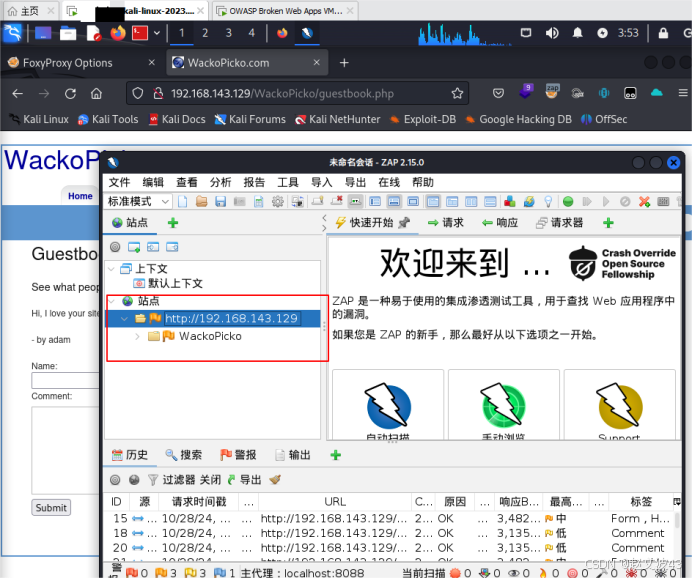Click the Submit button on the guestbook form
The image size is (692, 578).
[x=51, y=508]
